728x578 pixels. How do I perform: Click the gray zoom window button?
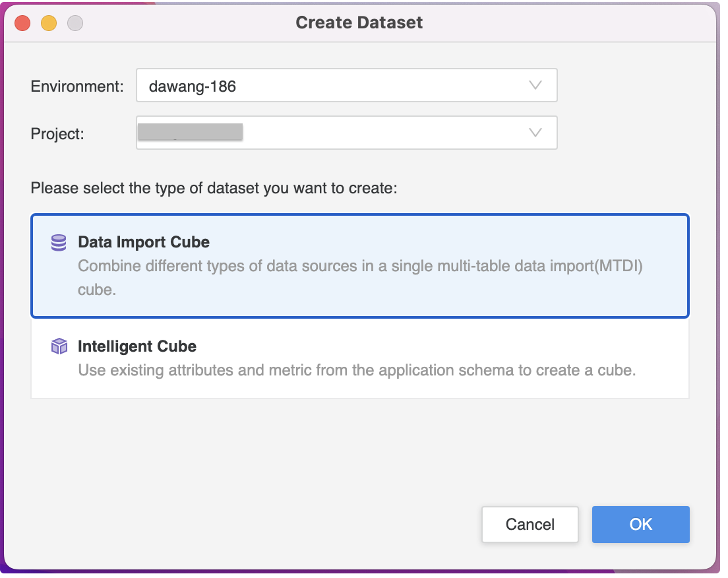(x=75, y=22)
